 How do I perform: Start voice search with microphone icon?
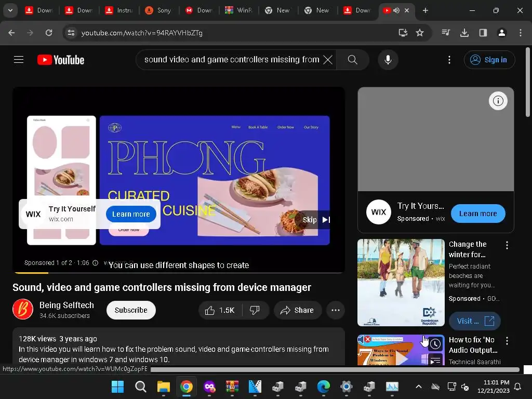coord(388,60)
